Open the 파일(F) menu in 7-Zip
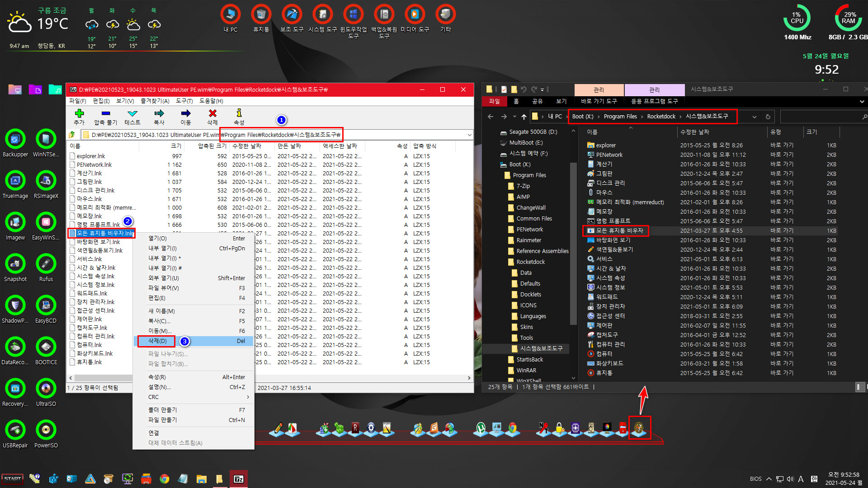868x488 pixels. 77,101
